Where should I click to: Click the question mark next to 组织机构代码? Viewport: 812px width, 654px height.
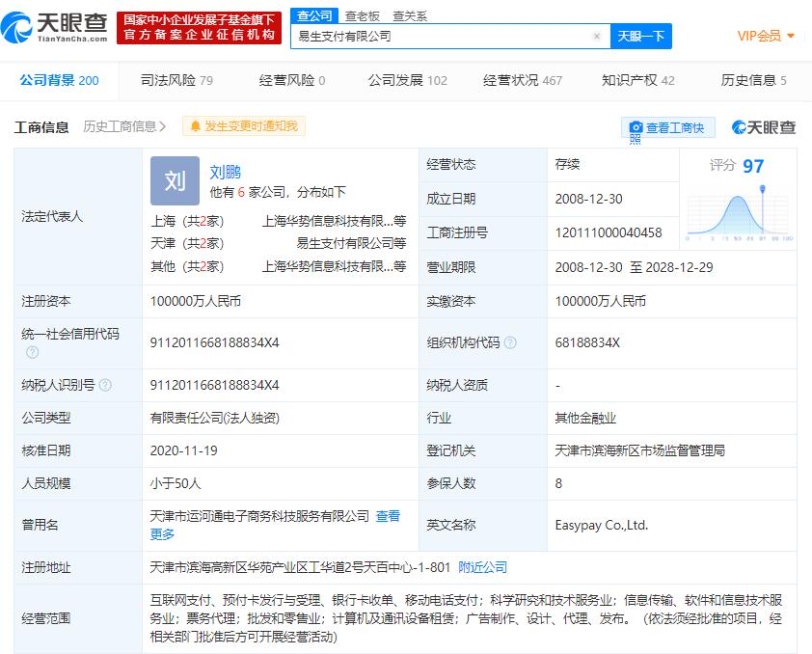tap(511, 342)
